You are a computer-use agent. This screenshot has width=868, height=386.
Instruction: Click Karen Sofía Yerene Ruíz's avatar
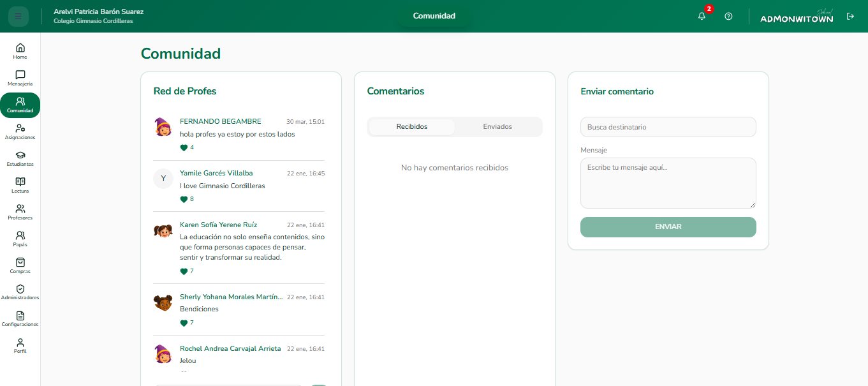pyautogui.click(x=163, y=230)
